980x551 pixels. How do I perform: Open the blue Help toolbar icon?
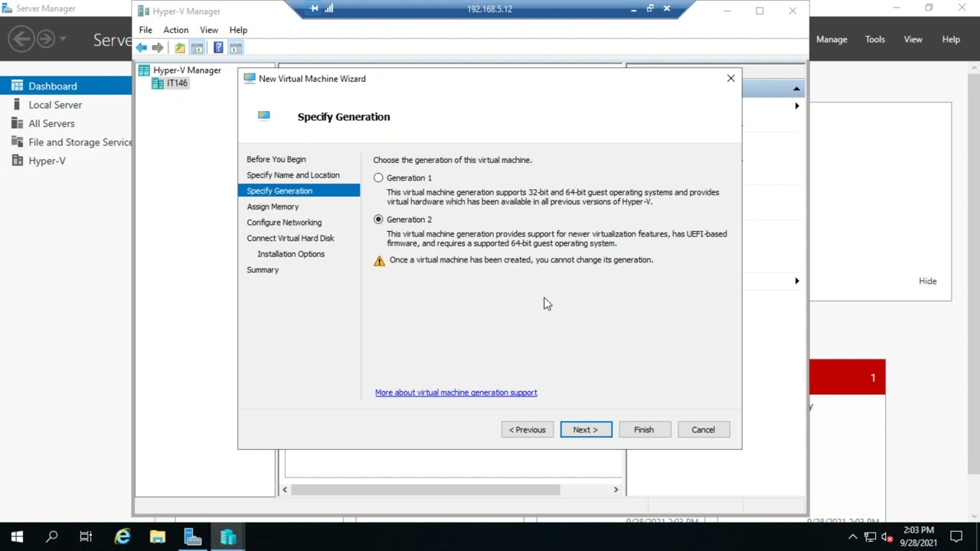pos(218,47)
